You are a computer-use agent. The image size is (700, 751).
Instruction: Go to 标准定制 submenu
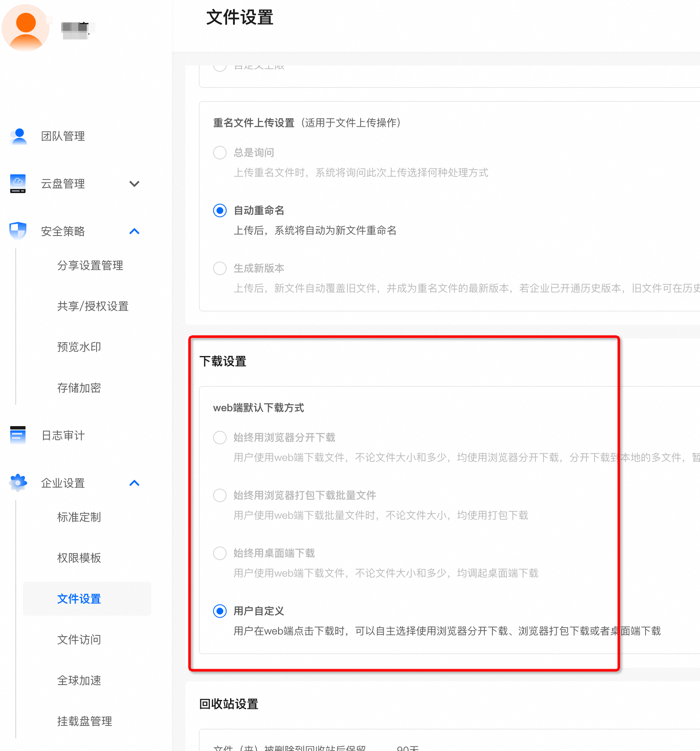(79, 517)
